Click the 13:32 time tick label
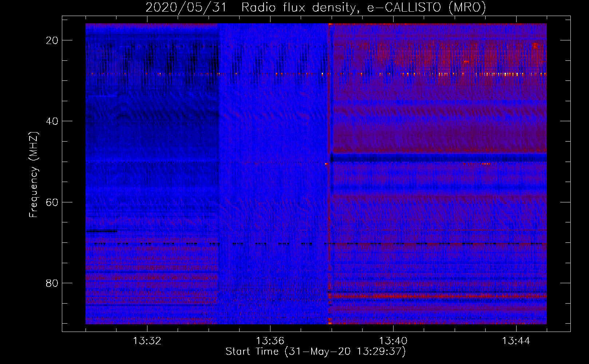This screenshot has width=589, height=364. click(147, 341)
